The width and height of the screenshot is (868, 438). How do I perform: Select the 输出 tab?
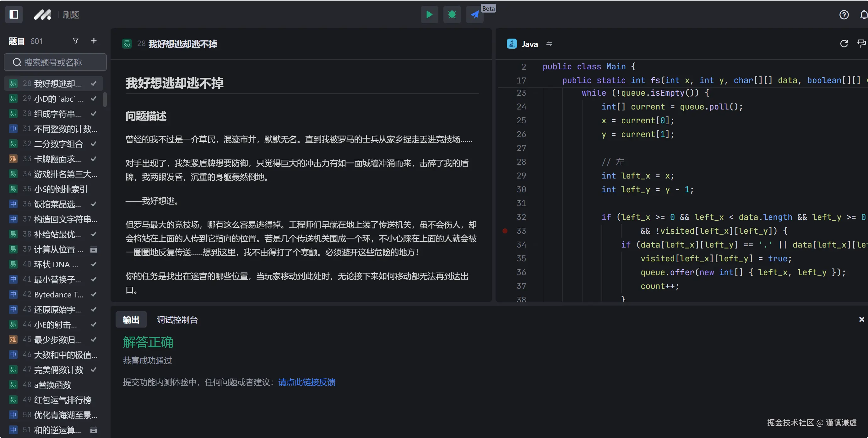click(x=131, y=319)
